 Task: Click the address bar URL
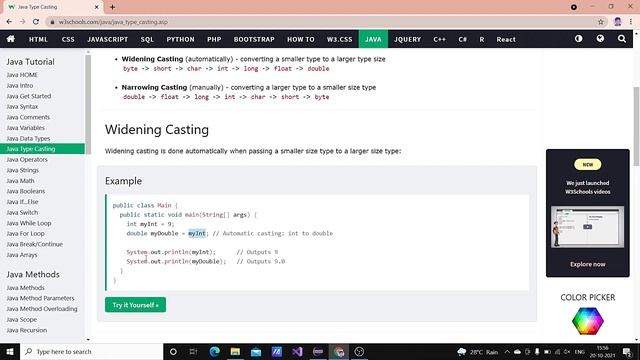coord(113,22)
